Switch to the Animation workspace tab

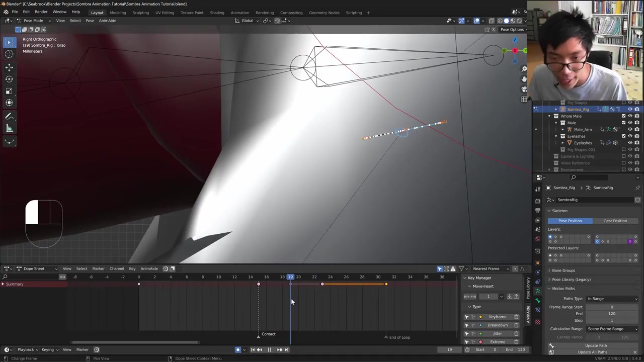pos(239,13)
